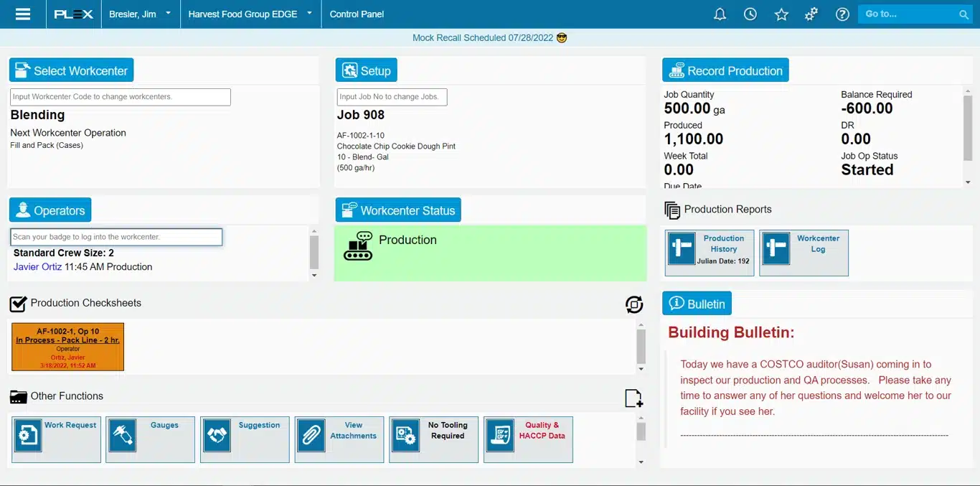The height and width of the screenshot is (486, 980).
Task: Click the Suggestion icon
Action: 245,439
